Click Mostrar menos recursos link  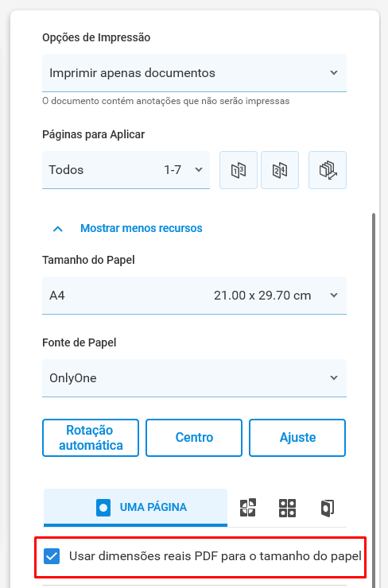tap(142, 228)
